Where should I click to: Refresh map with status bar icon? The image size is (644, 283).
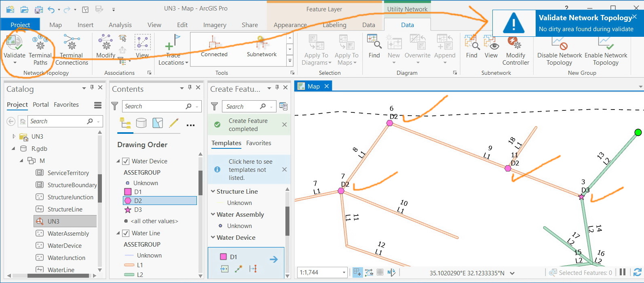(637, 272)
